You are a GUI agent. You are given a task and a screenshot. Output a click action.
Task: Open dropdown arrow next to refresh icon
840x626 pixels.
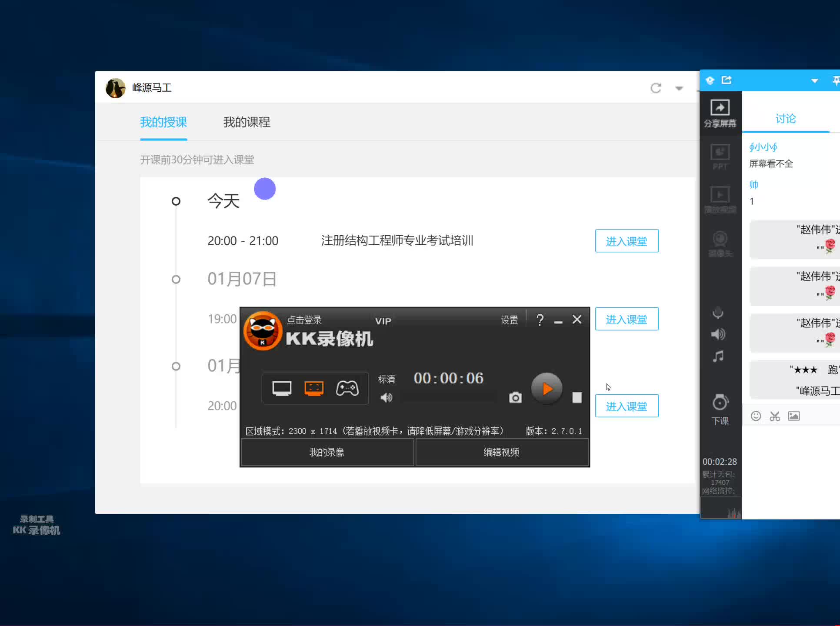pyautogui.click(x=679, y=88)
